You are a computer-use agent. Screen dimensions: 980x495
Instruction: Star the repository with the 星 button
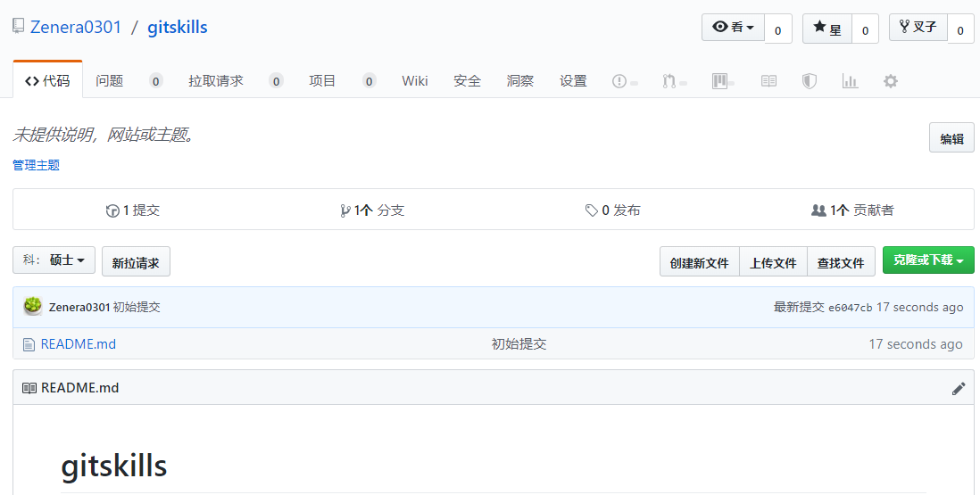click(x=827, y=29)
